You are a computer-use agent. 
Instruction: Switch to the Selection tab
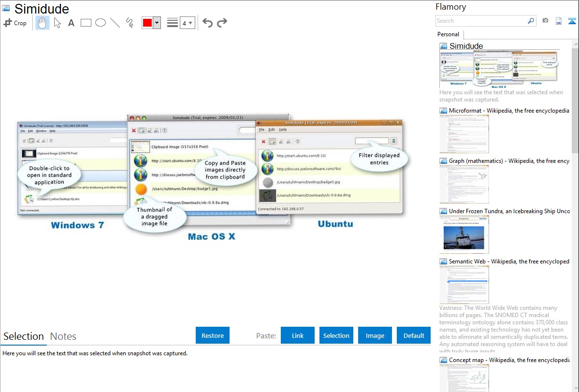tap(24, 336)
